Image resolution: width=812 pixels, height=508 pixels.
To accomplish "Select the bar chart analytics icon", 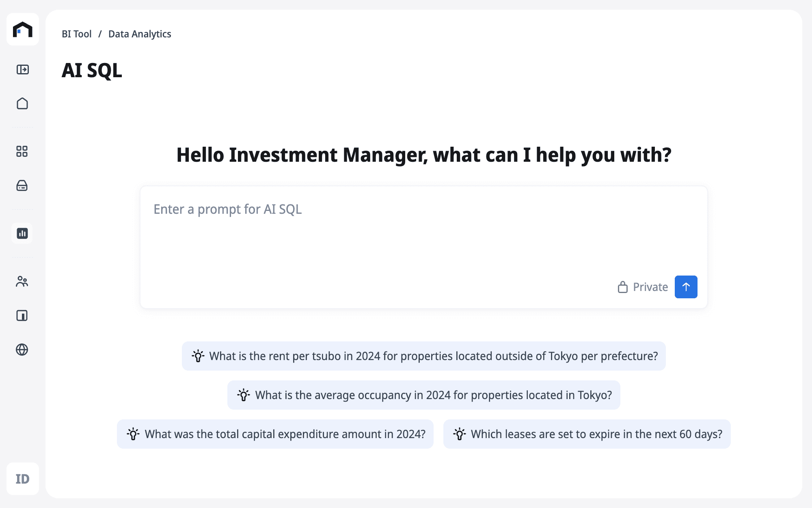I will point(22,233).
